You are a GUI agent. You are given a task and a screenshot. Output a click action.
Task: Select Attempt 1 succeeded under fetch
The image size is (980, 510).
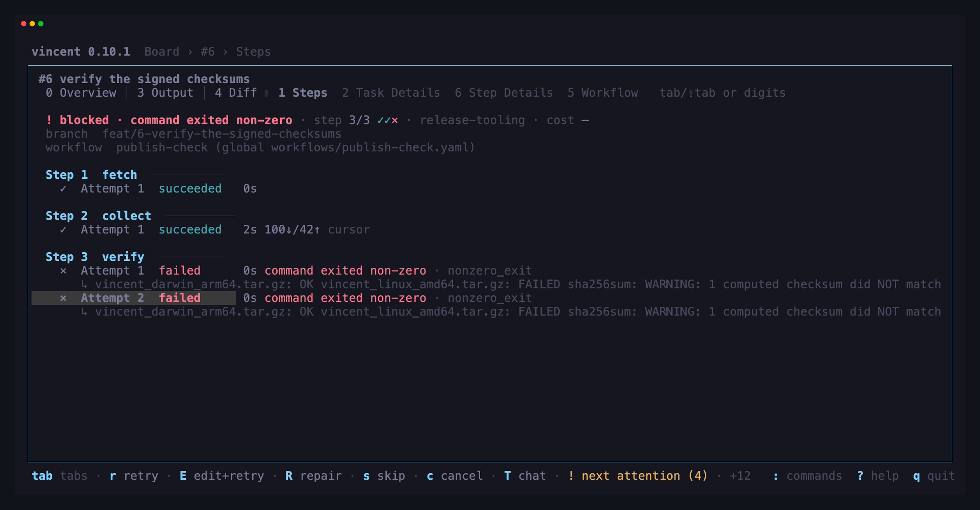151,188
